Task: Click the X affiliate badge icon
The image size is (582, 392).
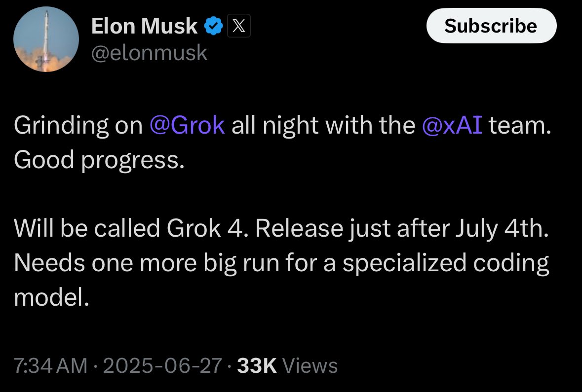Action: (x=238, y=26)
